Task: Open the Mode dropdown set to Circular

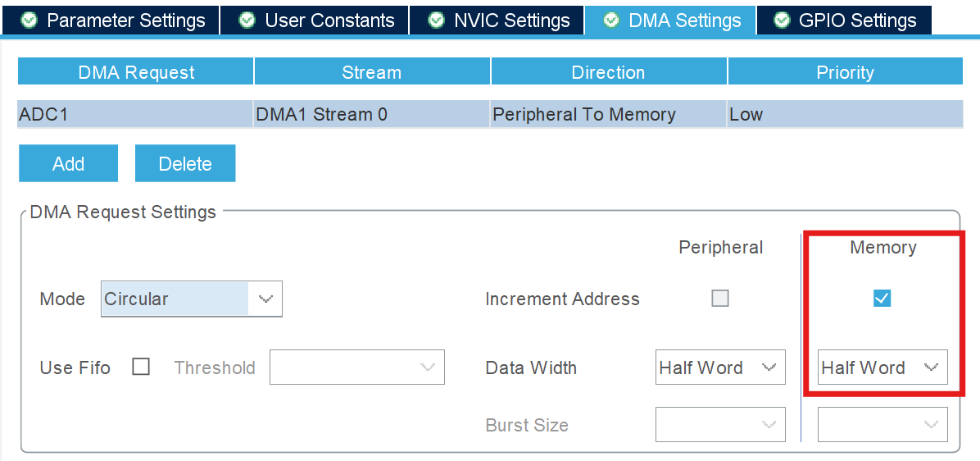Action: [191, 299]
